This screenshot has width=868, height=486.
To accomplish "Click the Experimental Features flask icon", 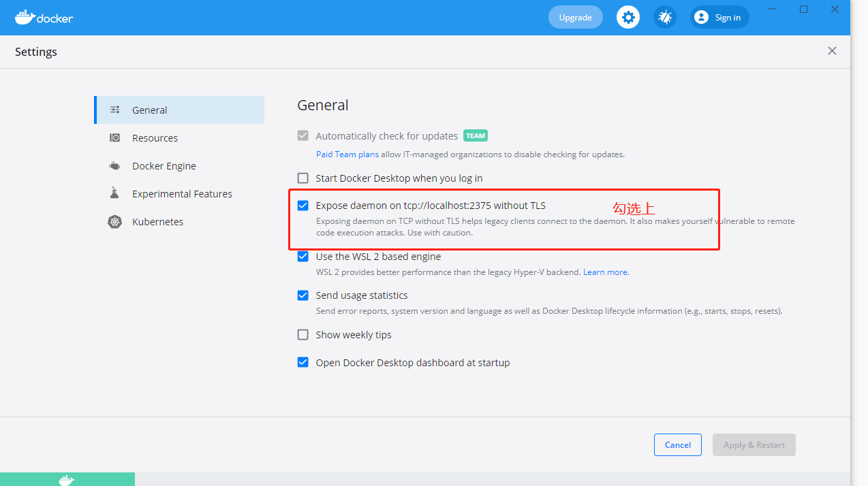I will coord(114,193).
